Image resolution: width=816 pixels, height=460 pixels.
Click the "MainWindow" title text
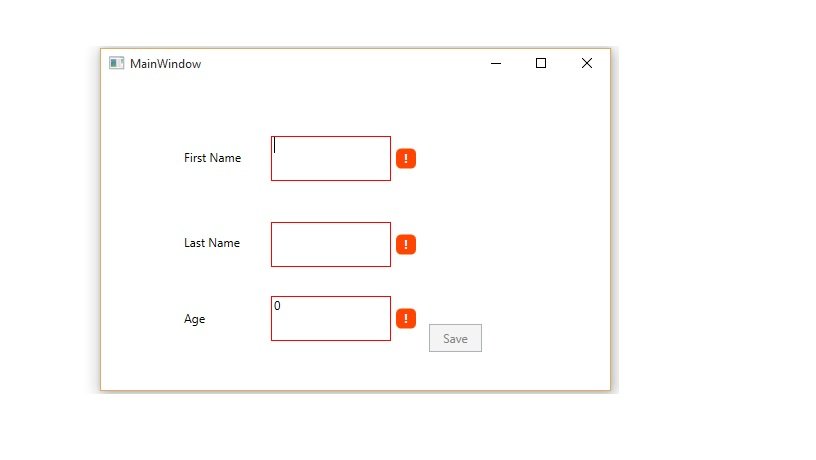[x=165, y=64]
